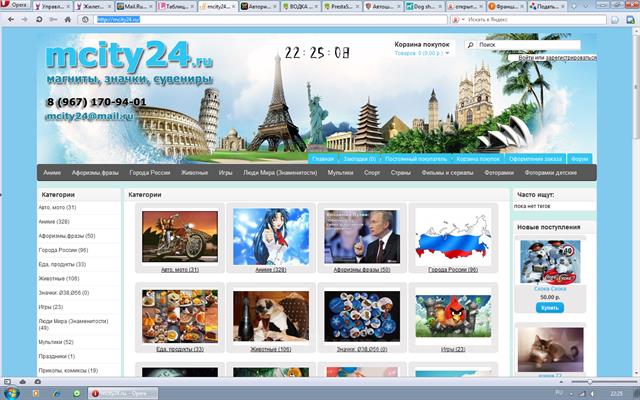This screenshot has width=640, height=400.
Task: Reload the page with refresh icon
Action: click(x=39, y=19)
